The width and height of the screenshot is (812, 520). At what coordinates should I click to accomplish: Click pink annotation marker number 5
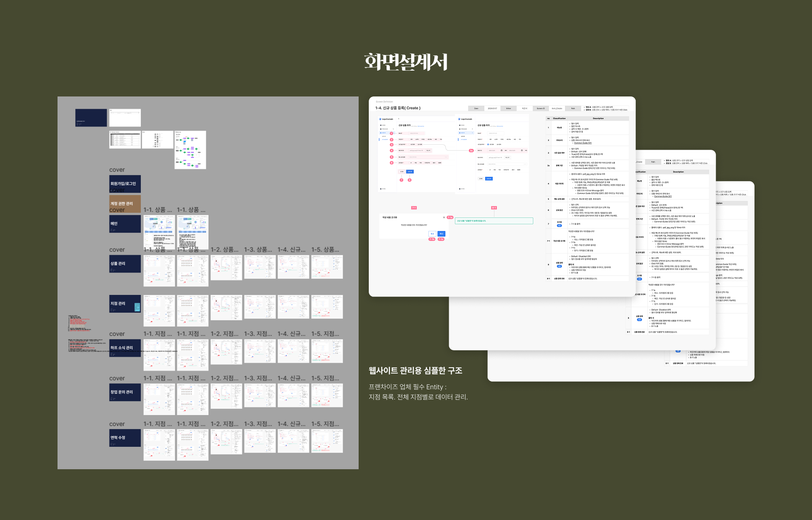(x=392, y=157)
